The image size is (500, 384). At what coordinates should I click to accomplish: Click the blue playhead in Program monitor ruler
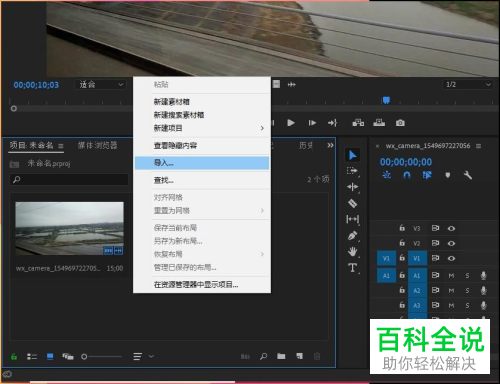(x=386, y=100)
